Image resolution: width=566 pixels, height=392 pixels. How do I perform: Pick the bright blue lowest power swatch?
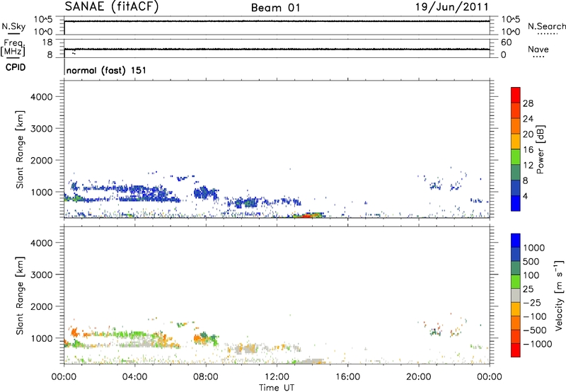pos(516,203)
